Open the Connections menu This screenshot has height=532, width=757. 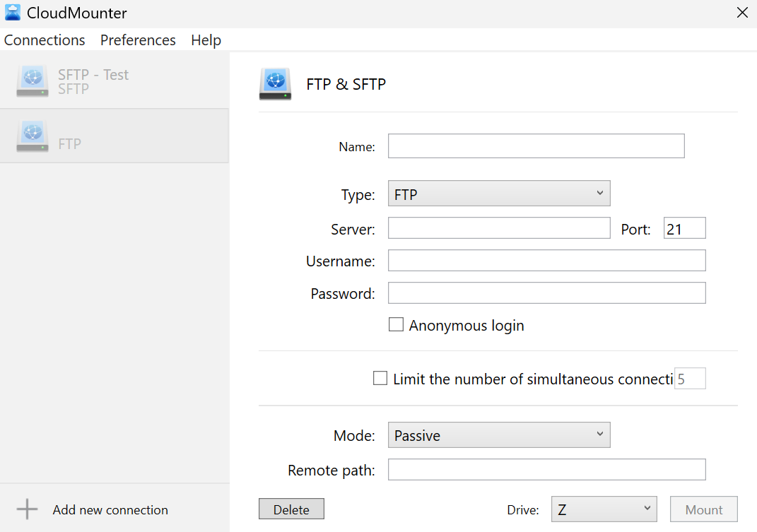(x=45, y=40)
